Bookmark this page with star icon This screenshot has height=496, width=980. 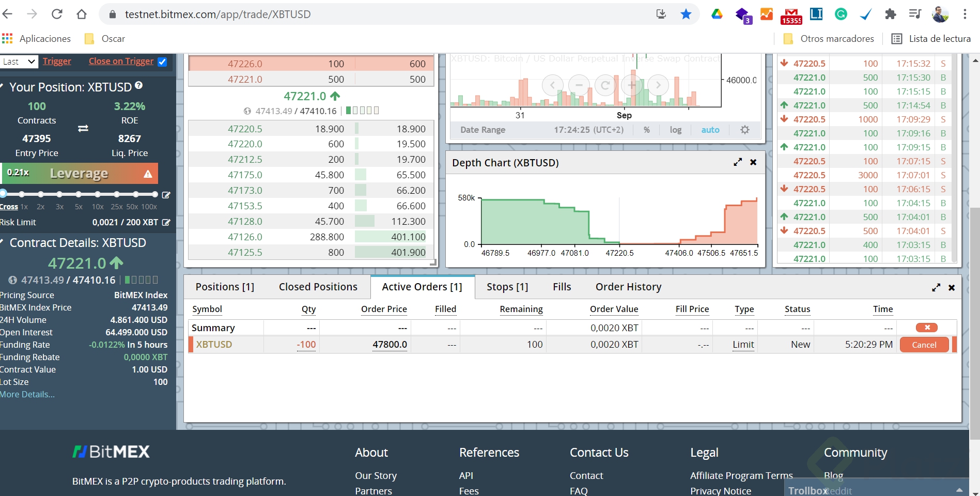686,14
